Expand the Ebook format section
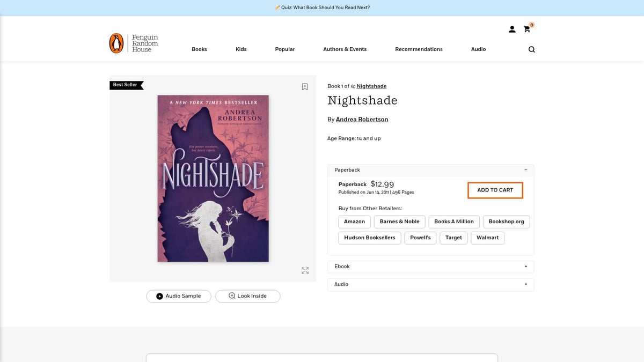 pos(430,267)
